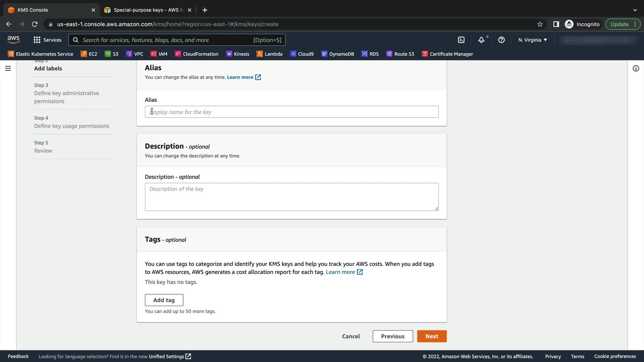This screenshot has width=644, height=362.
Task: Open AWS CloudShell terminal icon
Action: pyautogui.click(x=461, y=40)
